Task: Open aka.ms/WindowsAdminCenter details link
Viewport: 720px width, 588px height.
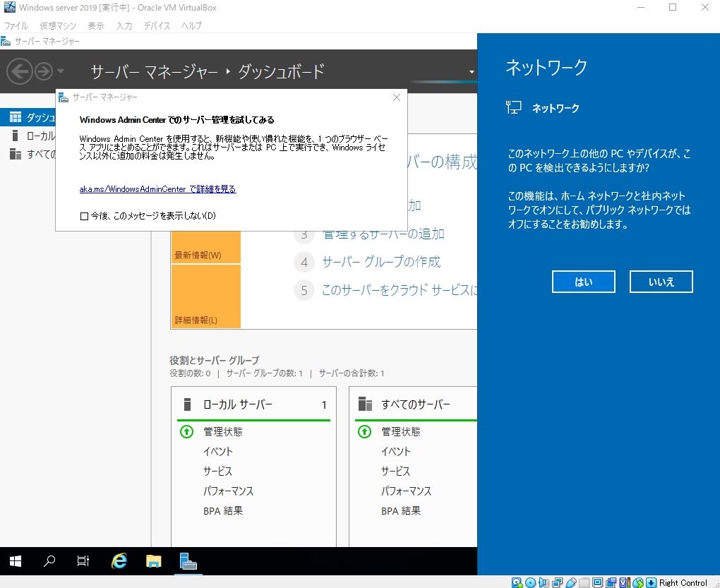Action: (x=157, y=189)
